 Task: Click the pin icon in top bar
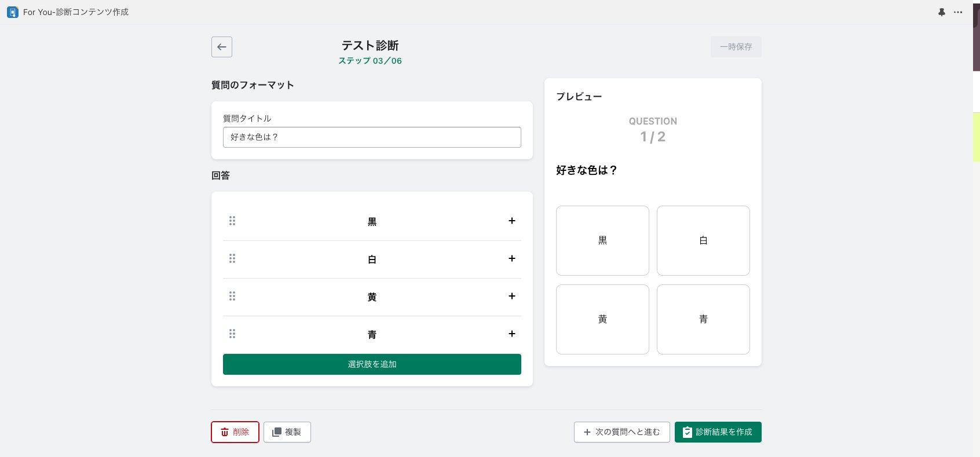942,12
